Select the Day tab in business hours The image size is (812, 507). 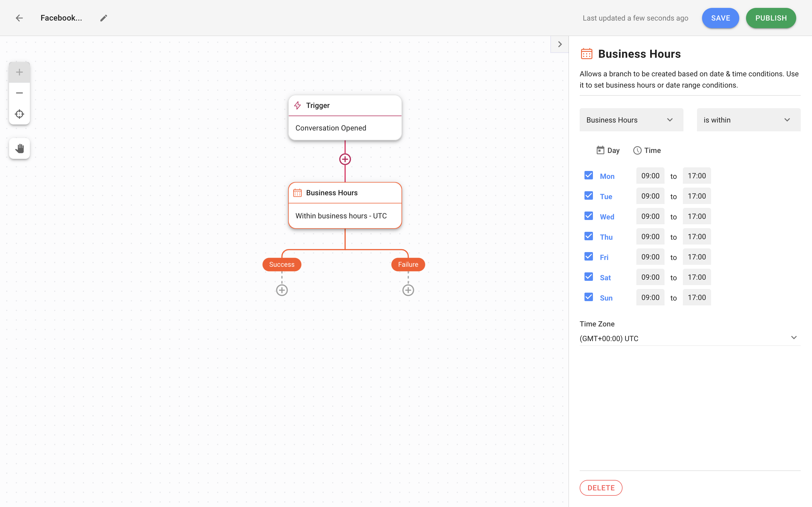point(608,150)
